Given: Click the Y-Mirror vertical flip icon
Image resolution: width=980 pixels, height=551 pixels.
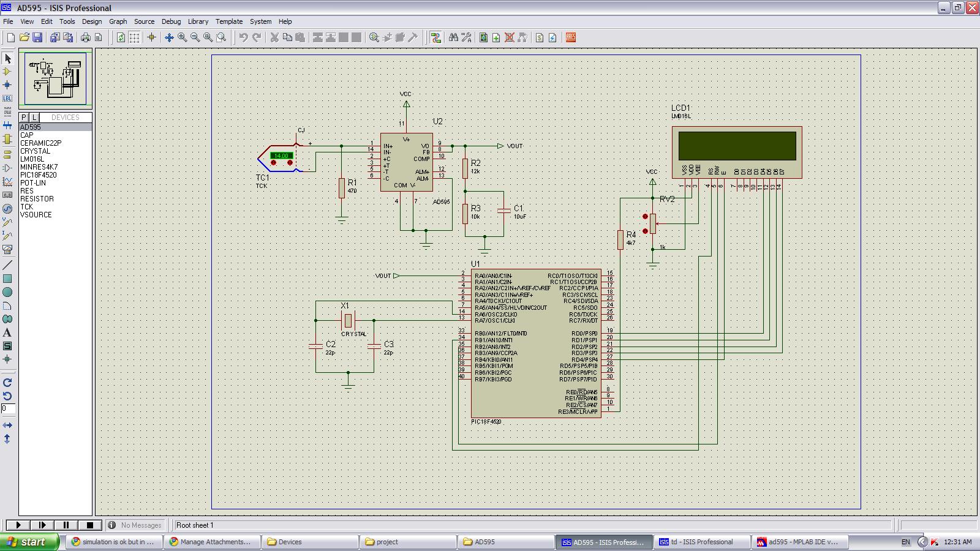Looking at the screenshot, I should click(x=7, y=438).
